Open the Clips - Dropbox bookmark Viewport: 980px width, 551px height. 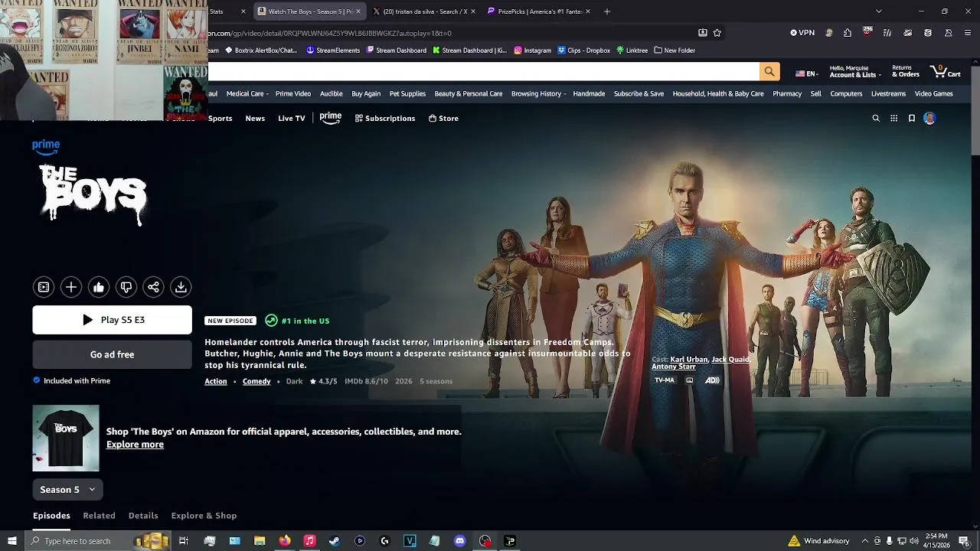pyautogui.click(x=584, y=51)
